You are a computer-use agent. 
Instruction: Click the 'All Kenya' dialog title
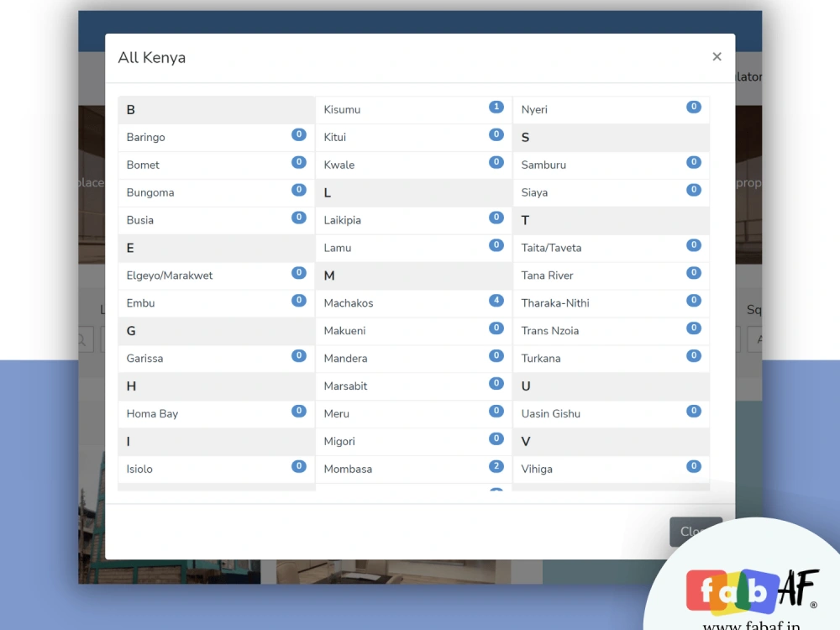pyautogui.click(x=151, y=57)
